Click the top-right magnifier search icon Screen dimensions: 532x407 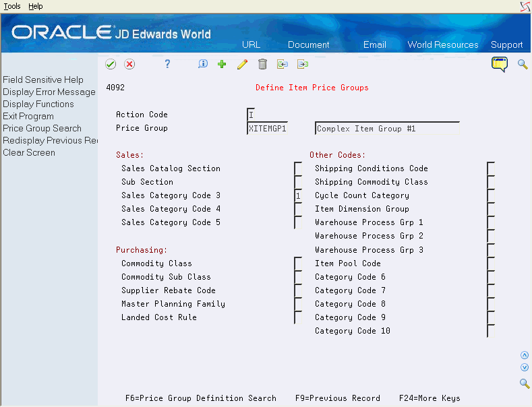pos(523,64)
